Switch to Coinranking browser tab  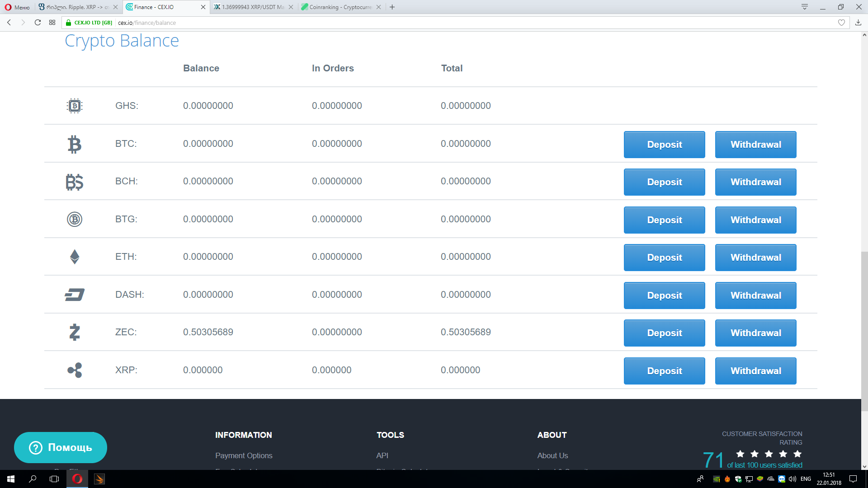pos(340,7)
